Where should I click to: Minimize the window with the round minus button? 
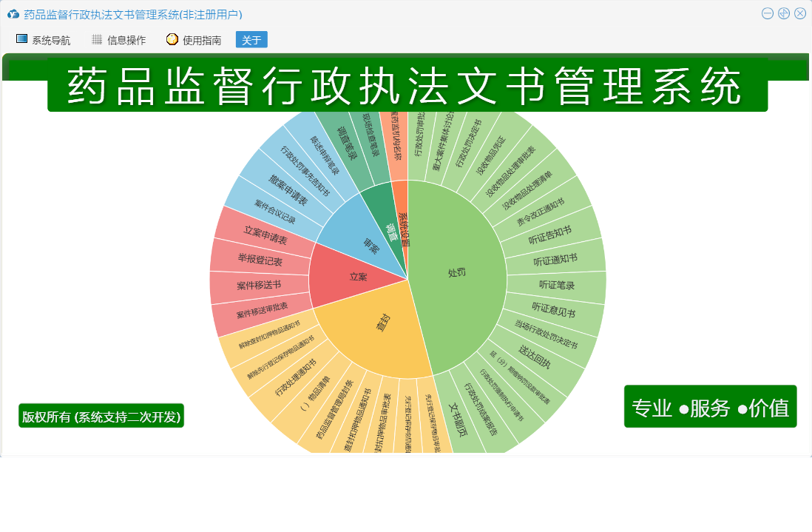click(768, 13)
